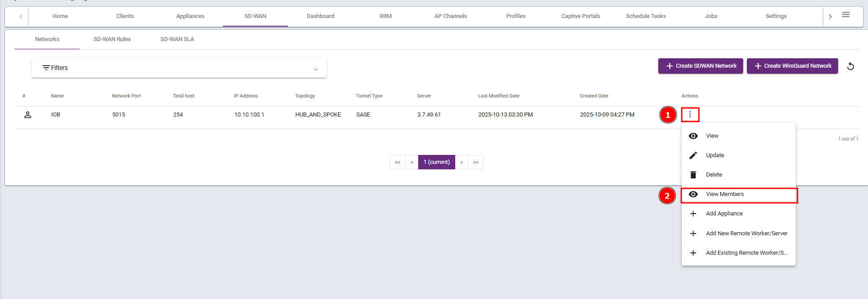Click the hamburger menu icon at top right
868x299 pixels.
pos(846,15)
